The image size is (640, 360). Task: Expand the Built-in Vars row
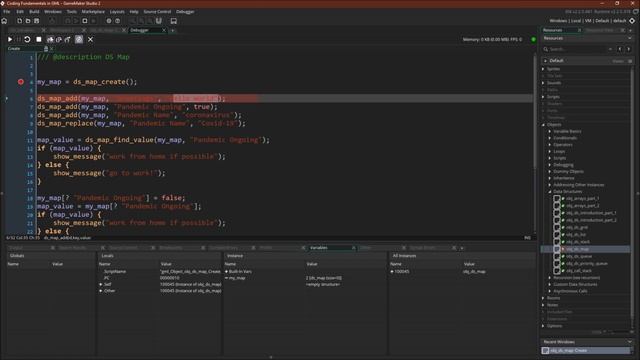[x=227, y=271]
